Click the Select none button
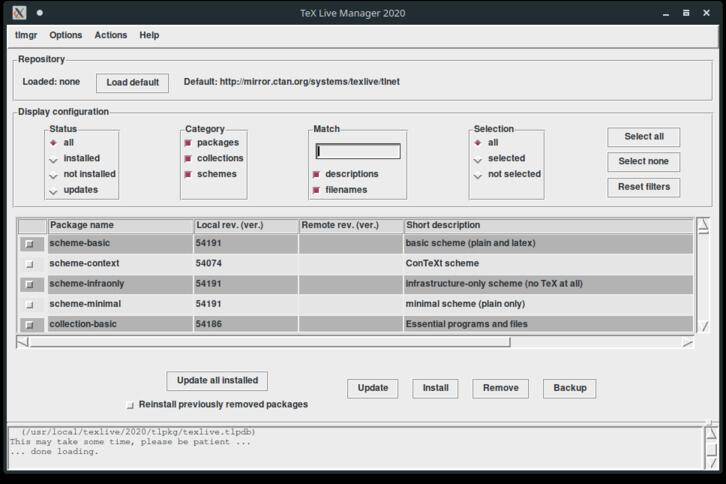Image resolution: width=726 pixels, height=484 pixels. 644,161
